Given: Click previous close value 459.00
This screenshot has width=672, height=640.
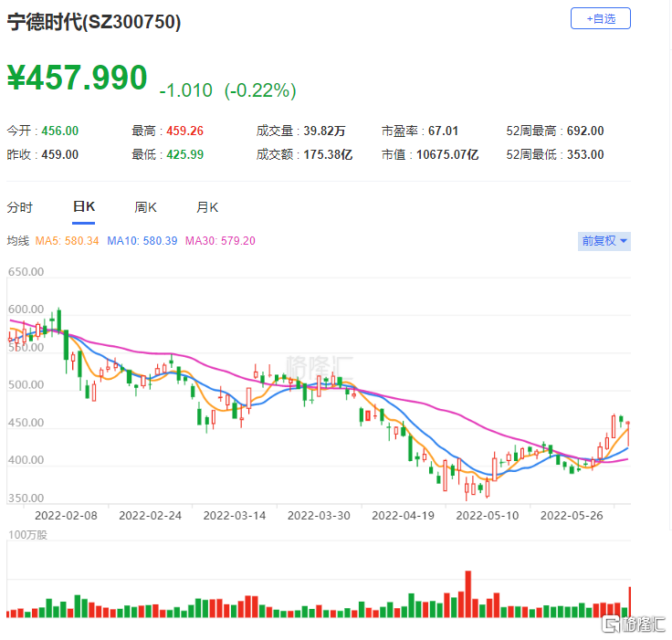Looking at the screenshot, I should pyautogui.click(x=60, y=154).
